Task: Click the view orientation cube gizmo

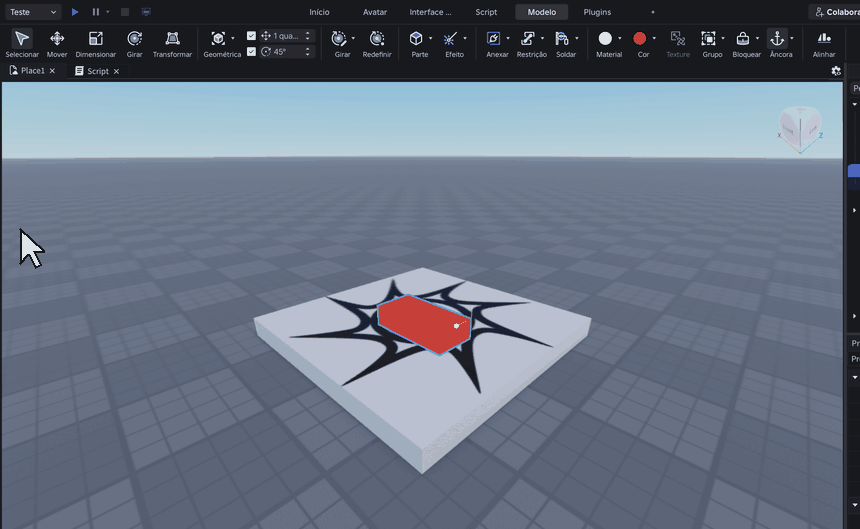Action: [x=800, y=129]
